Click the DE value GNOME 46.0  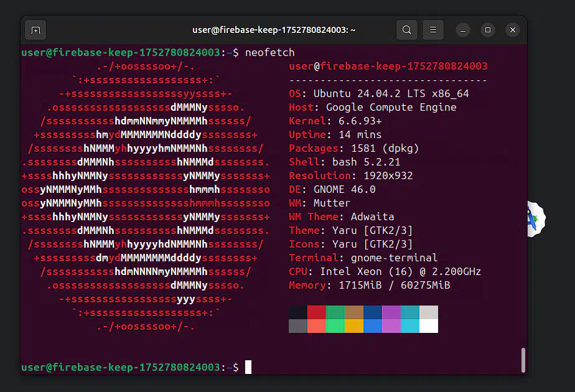[x=344, y=189]
